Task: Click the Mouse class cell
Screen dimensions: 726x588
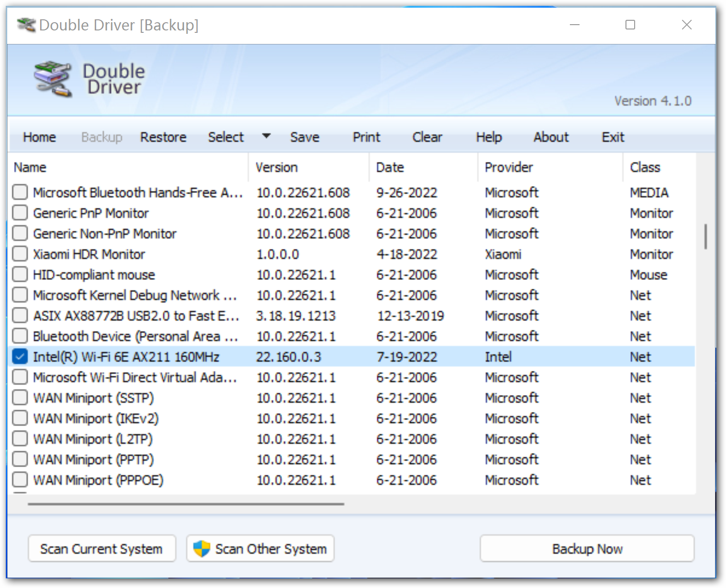Action: pos(649,275)
